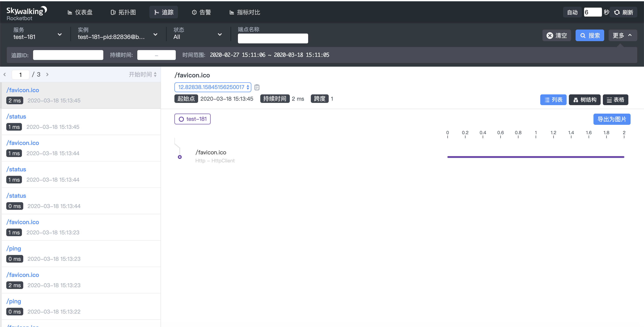Select the 追踪 trace tab
Image resolution: width=644 pixels, height=327 pixels.
coord(163,12)
